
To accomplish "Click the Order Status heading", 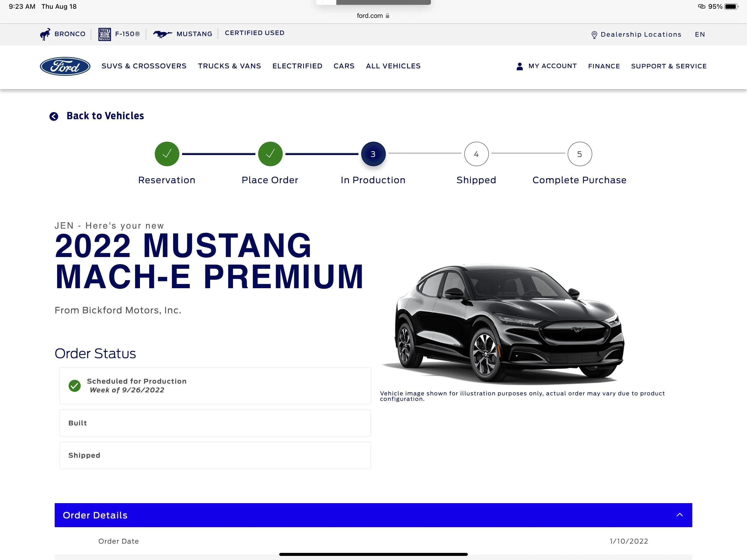I will [95, 353].
